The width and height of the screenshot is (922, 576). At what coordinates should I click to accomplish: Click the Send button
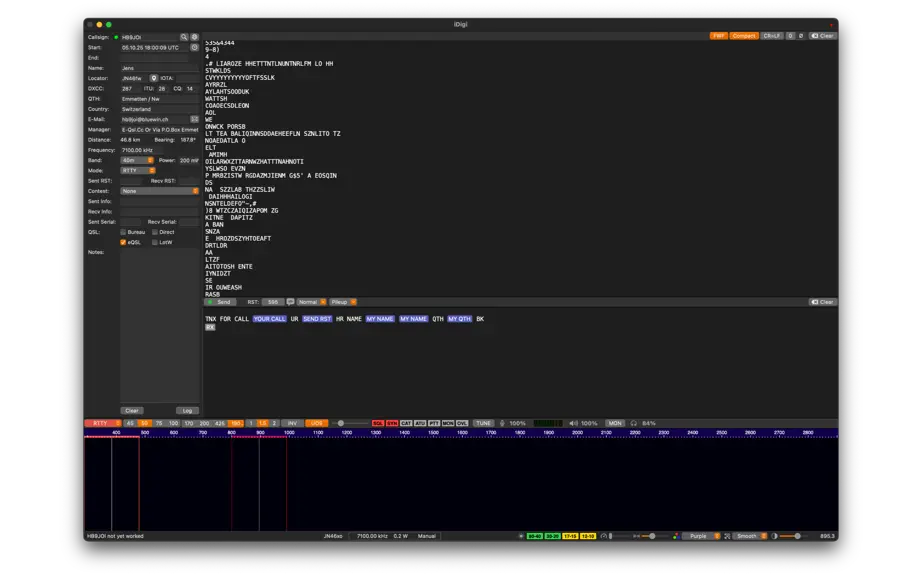tap(221, 302)
